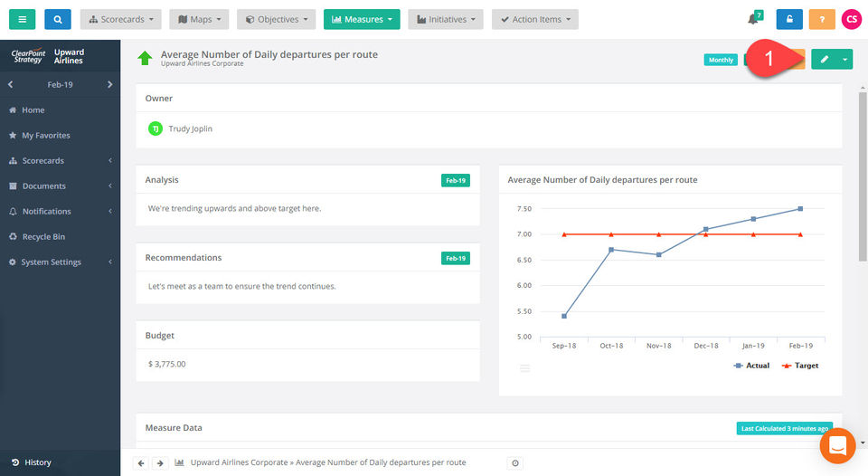Click the 7.50 y-axis label
The image size is (868, 476).
tap(524, 209)
